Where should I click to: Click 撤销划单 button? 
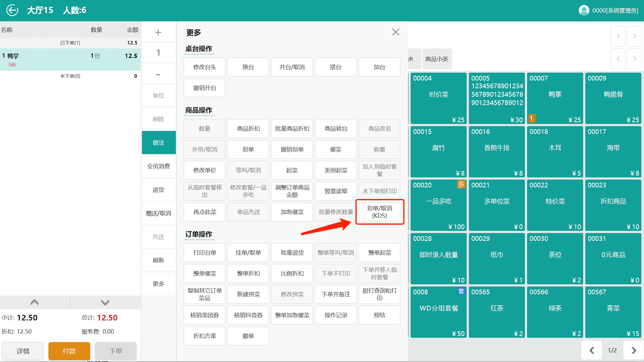[x=292, y=149]
